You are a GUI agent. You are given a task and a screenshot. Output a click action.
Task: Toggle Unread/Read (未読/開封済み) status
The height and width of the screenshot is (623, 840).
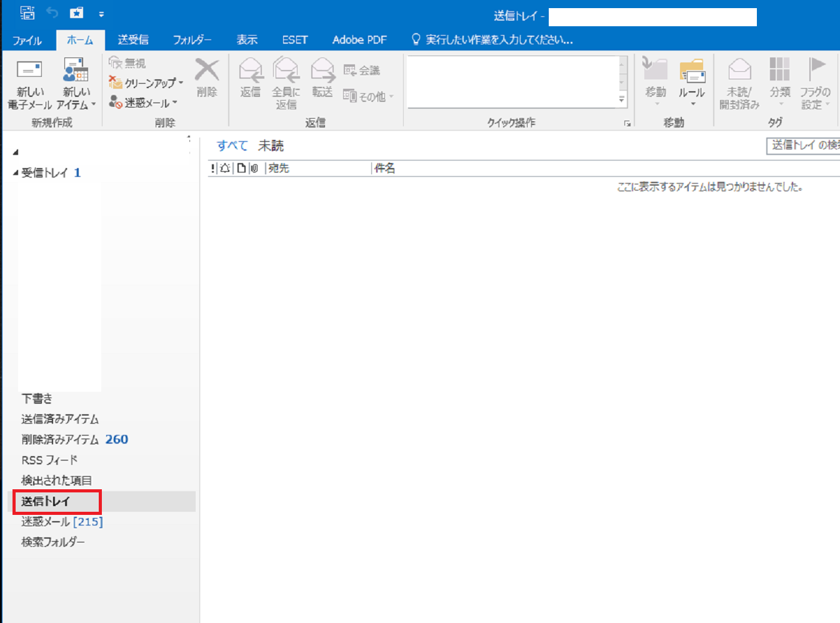739,70
